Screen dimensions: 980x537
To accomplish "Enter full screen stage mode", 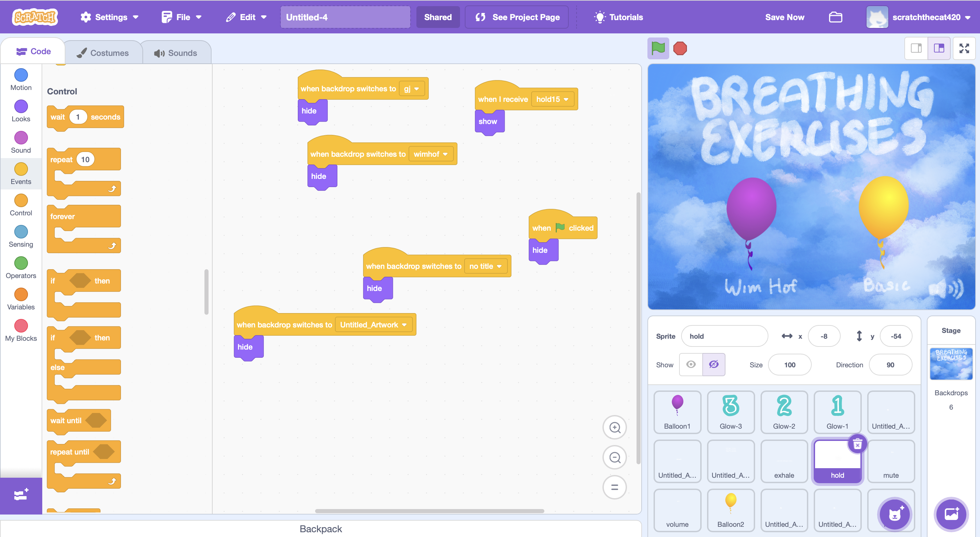I will tap(964, 48).
